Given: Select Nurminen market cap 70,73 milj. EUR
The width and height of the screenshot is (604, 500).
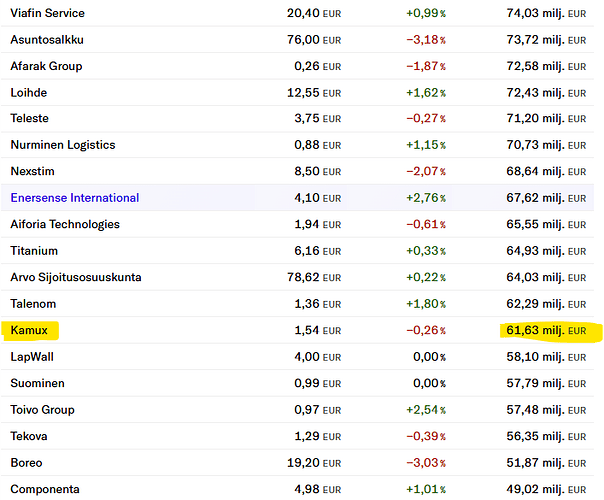Looking at the screenshot, I should pyautogui.click(x=546, y=145).
